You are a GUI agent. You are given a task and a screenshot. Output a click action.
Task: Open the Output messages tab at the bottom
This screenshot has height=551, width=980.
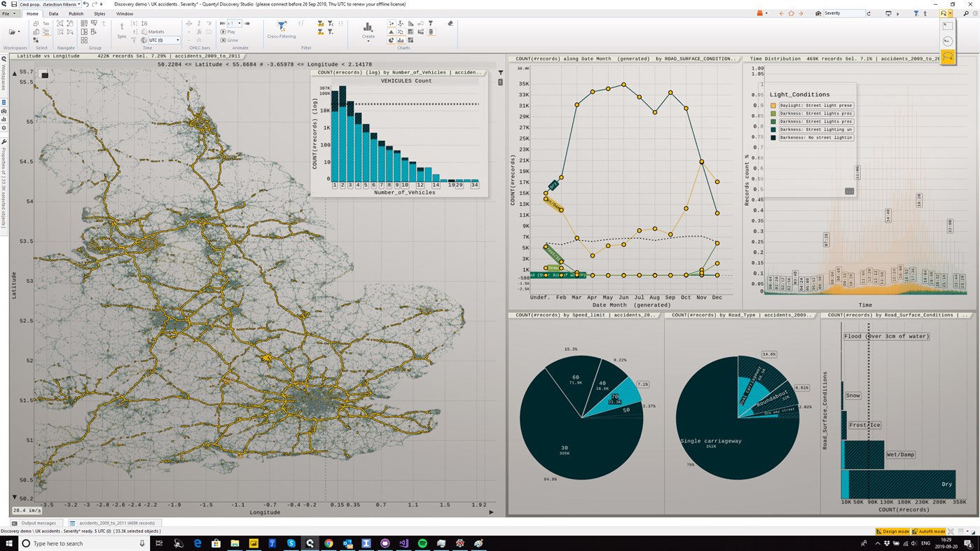[39, 523]
